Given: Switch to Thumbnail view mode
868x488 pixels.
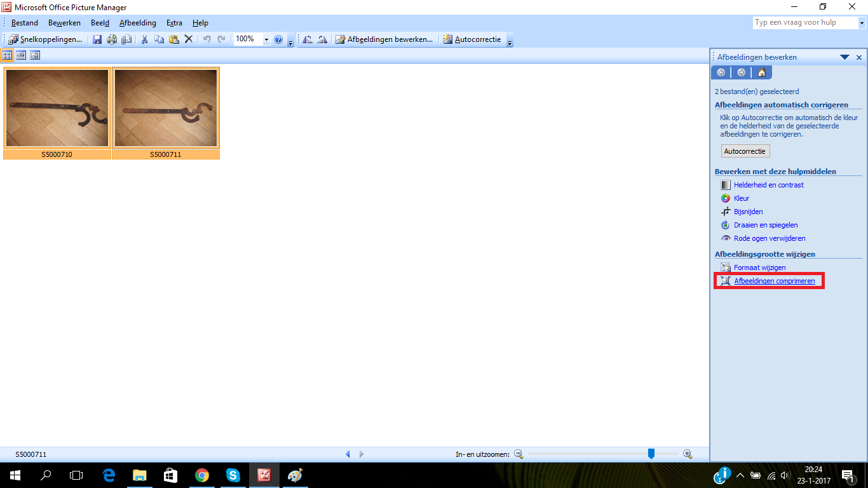Looking at the screenshot, I should (7, 55).
